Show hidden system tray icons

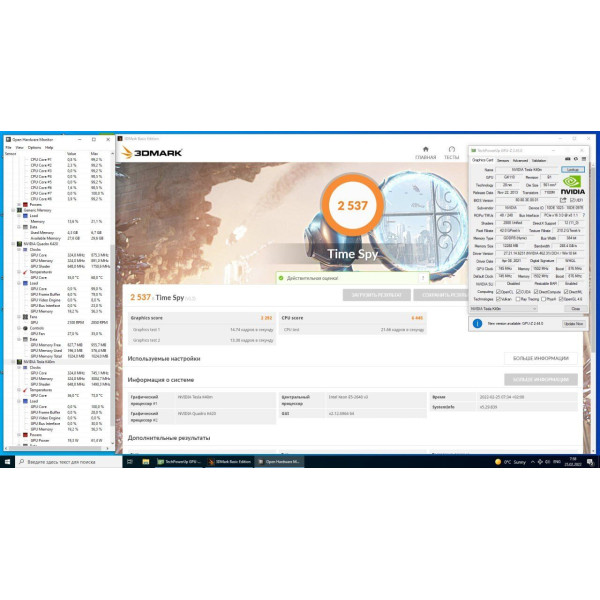[532, 462]
